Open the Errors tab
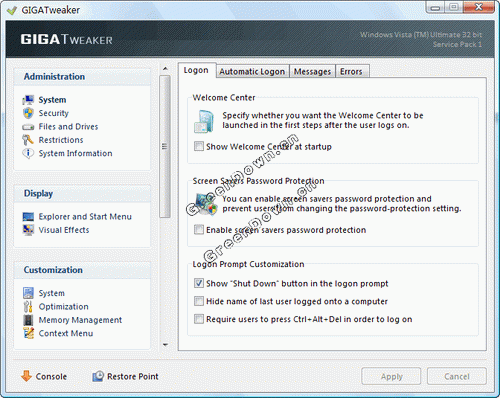The width and height of the screenshot is (500, 398). pos(352,71)
